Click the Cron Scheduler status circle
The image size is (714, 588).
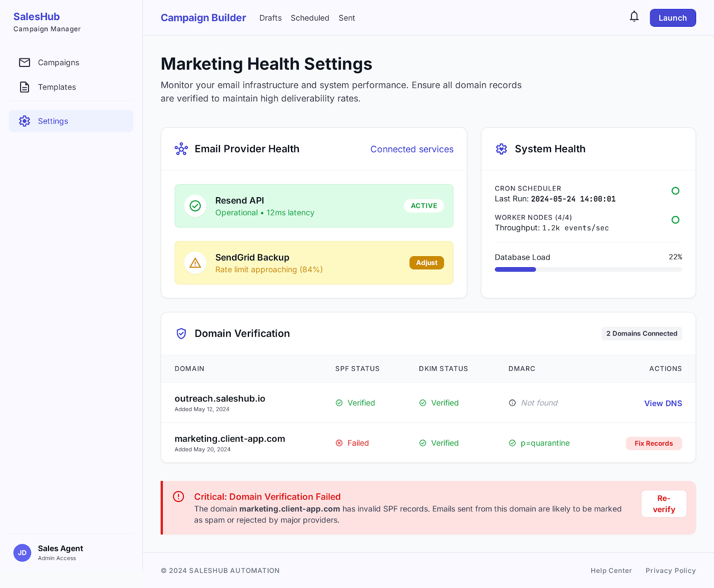coord(676,191)
